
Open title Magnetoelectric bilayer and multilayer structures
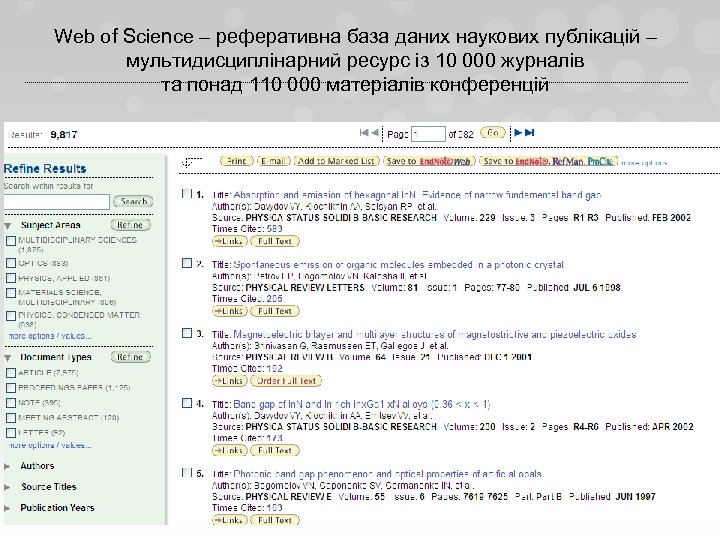[435, 335]
